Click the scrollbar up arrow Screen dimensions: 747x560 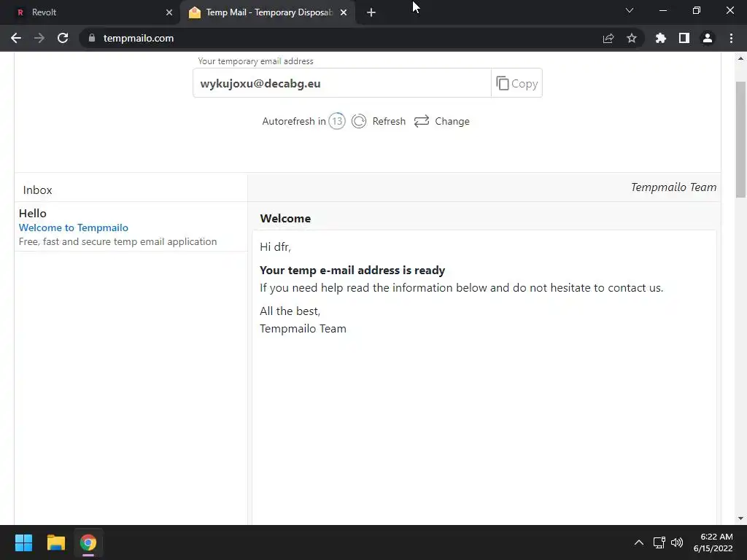[x=740, y=58]
